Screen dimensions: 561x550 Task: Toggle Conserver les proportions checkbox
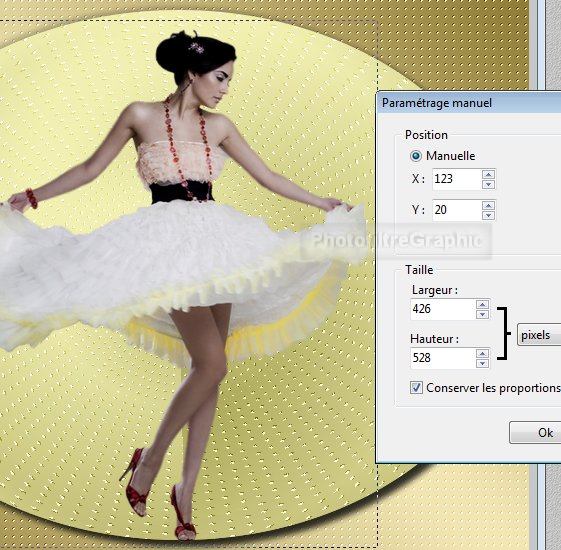[x=416, y=388]
